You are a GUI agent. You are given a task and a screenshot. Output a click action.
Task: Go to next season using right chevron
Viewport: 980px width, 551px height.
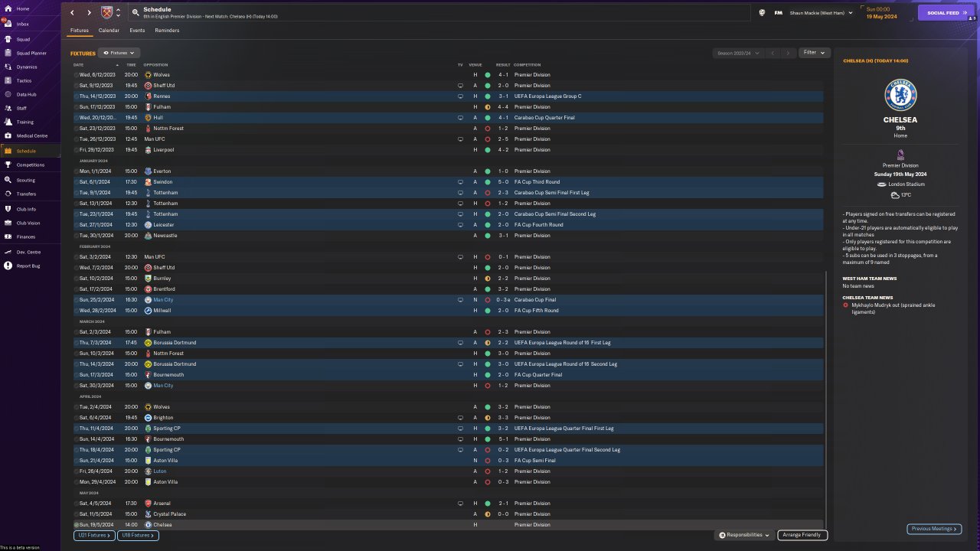(789, 53)
